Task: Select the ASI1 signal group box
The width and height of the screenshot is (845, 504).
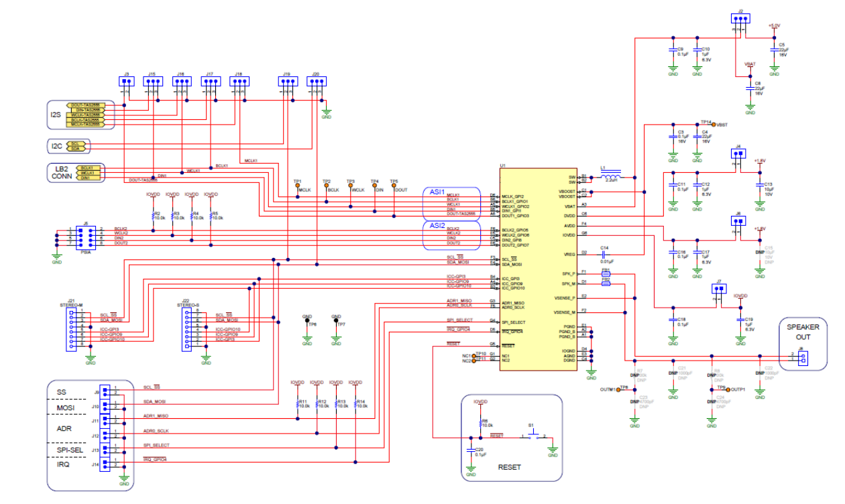Action: [451, 202]
